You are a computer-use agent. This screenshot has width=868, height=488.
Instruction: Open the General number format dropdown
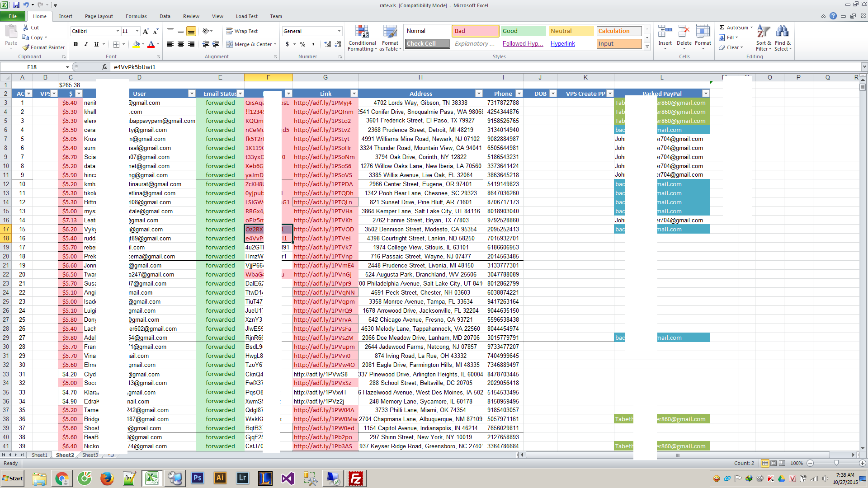[339, 31]
